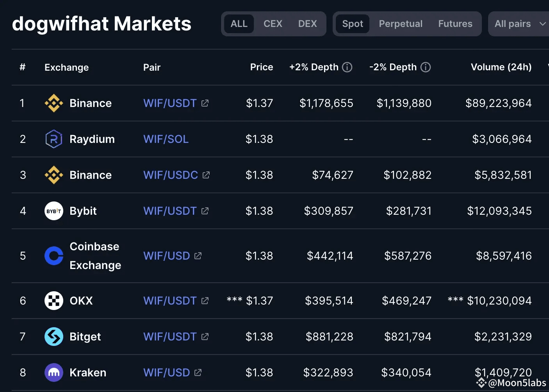549x392 pixels.
Task: Switch filter to DEX exchanges
Action: click(x=307, y=24)
